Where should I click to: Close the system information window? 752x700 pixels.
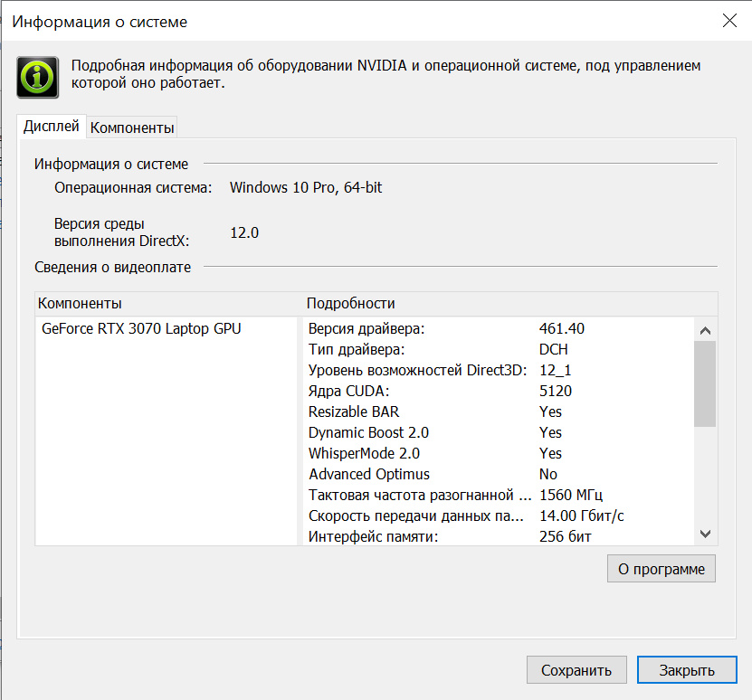coord(729,21)
